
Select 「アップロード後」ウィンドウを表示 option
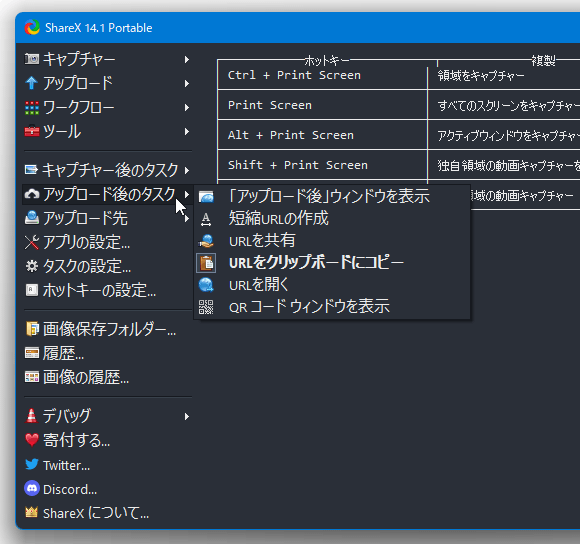click(332, 196)
